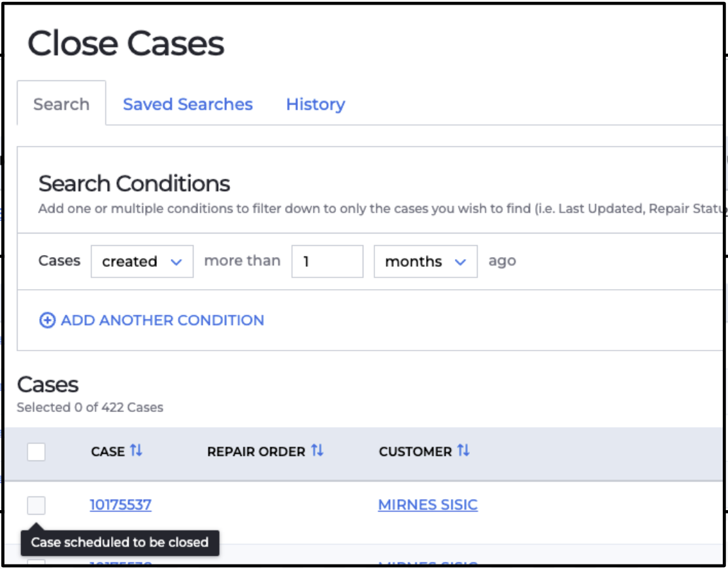Open the created condition dropdown

[x=142, y=262]
